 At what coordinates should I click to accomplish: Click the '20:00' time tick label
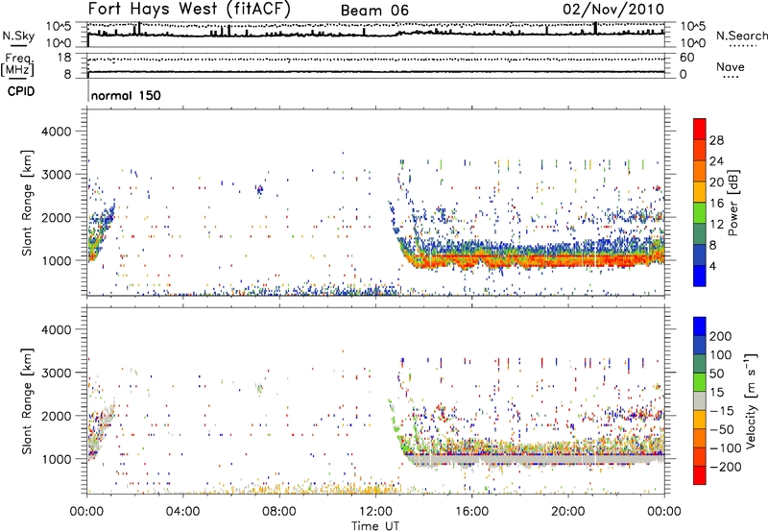pyautogui.click(x=567, y=512)
